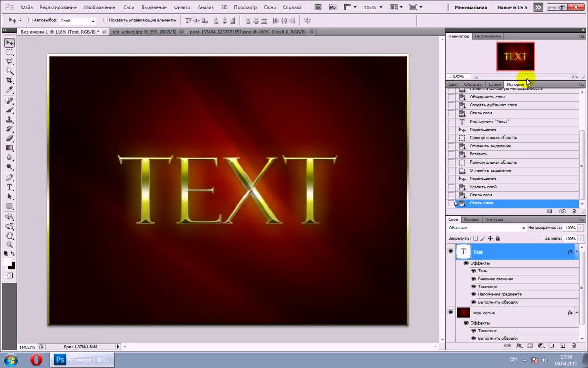
Task: Select the Polygonal Lasso tool
Action: pyautogui.click(x=9, y=61)
